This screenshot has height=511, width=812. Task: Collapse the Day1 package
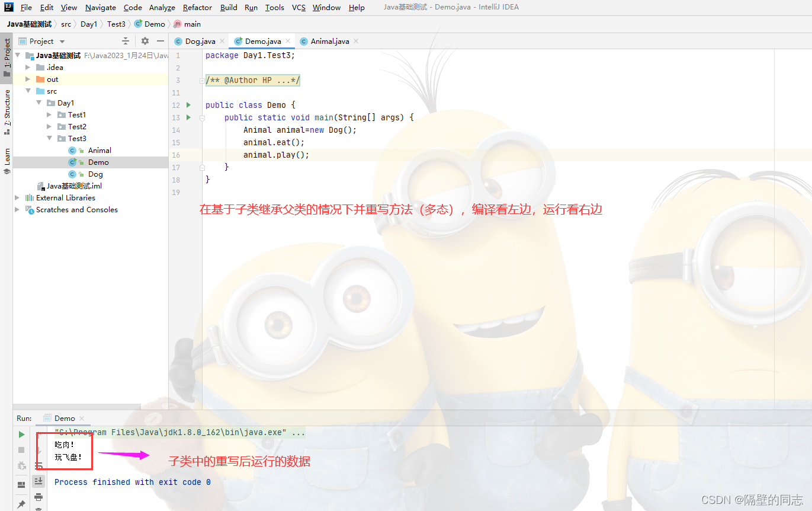pyautogui.click(x=38, y=103)
